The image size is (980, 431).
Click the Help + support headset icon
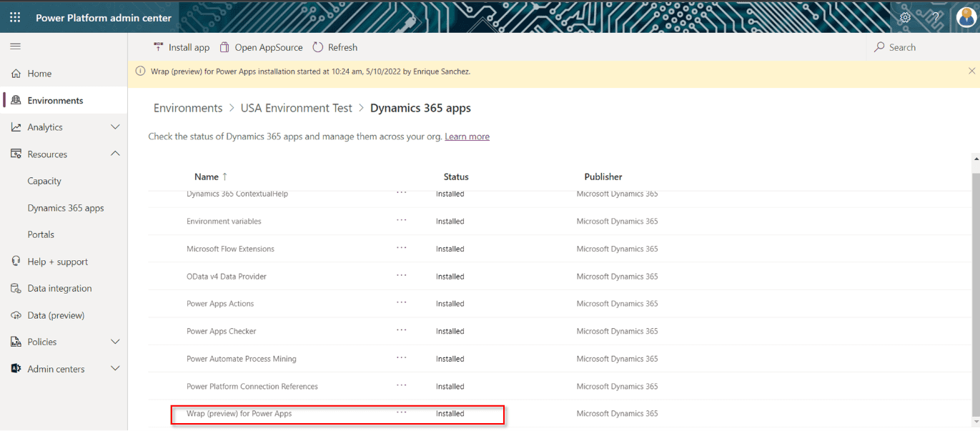click(16, 262)
